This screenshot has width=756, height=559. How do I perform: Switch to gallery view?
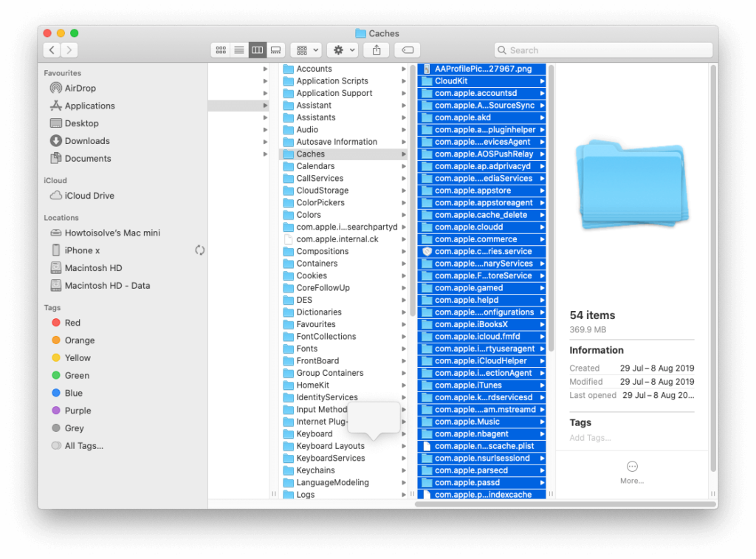pyautogui.click(x=276, y=49)
